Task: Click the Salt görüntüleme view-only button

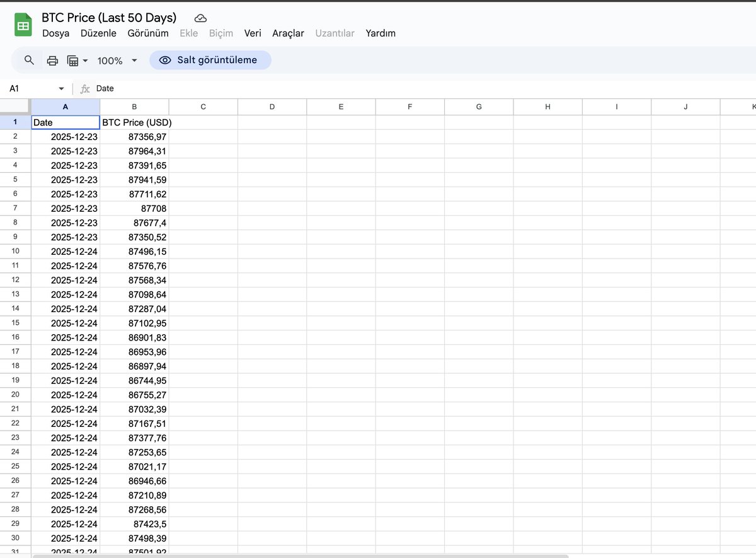Action: (x=210, y=60)
